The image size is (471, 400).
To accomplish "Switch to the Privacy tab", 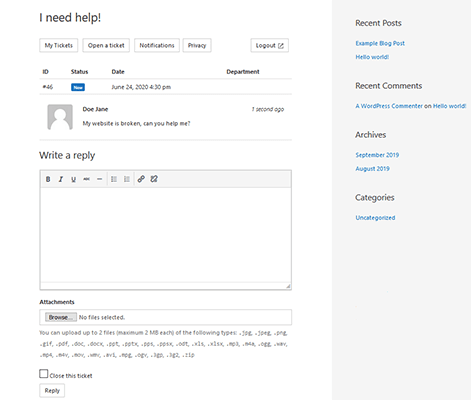I will (197, 45).
